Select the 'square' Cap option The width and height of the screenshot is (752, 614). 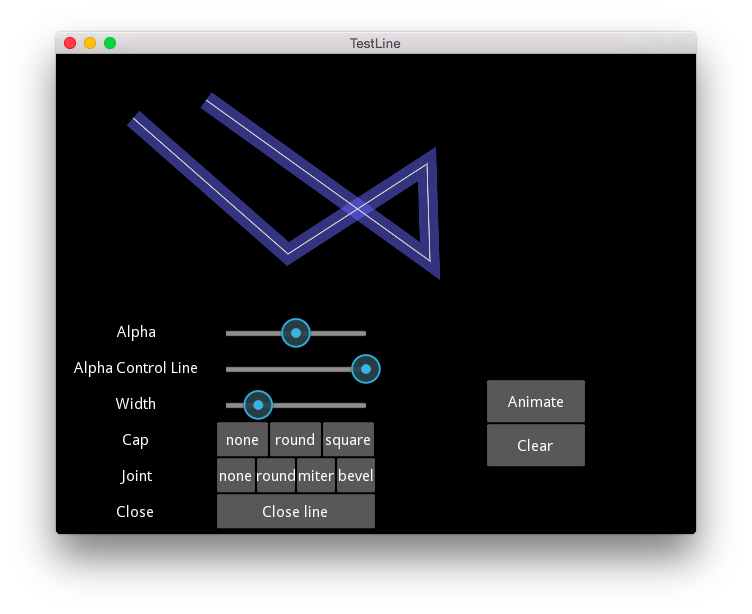pyautogui.click(x=348, y=439)
